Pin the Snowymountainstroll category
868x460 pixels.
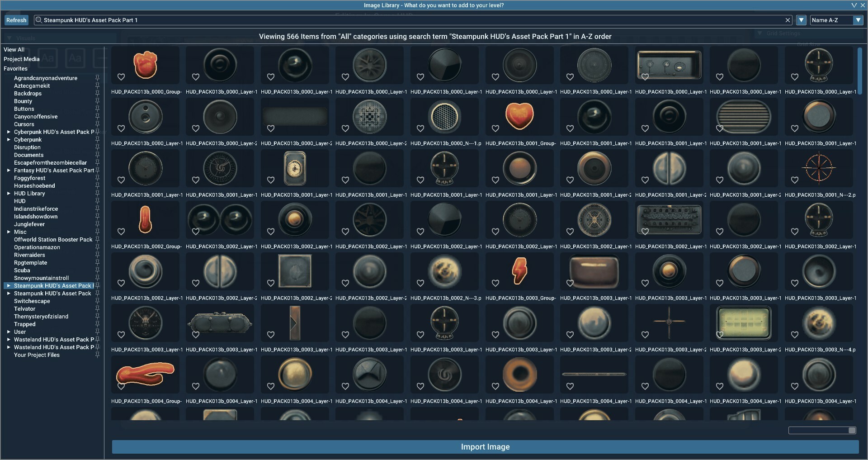(x=98, y=278)
